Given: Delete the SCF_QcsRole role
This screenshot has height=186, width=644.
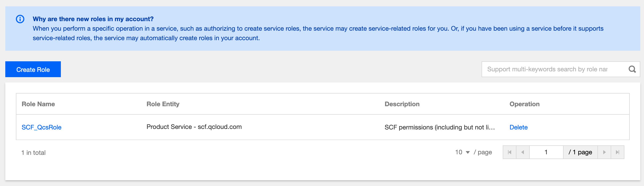Looking at the screenshot, I should (x=519, y=127).
